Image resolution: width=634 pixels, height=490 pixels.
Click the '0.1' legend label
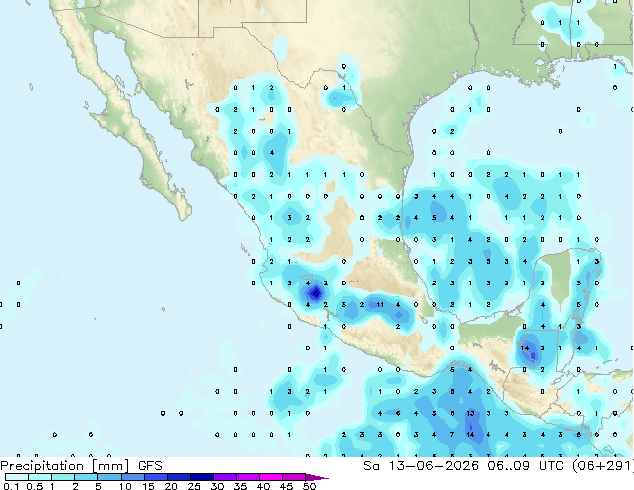click(11, 486)
